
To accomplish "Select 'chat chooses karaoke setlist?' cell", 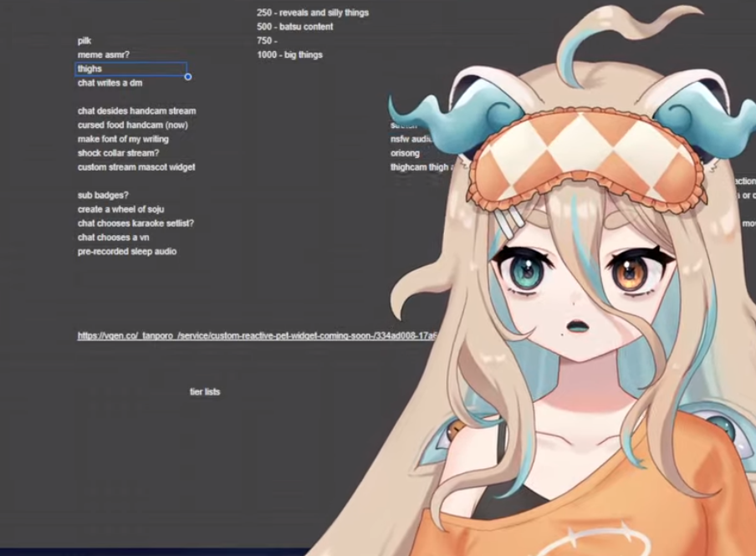I will [136, 223].
